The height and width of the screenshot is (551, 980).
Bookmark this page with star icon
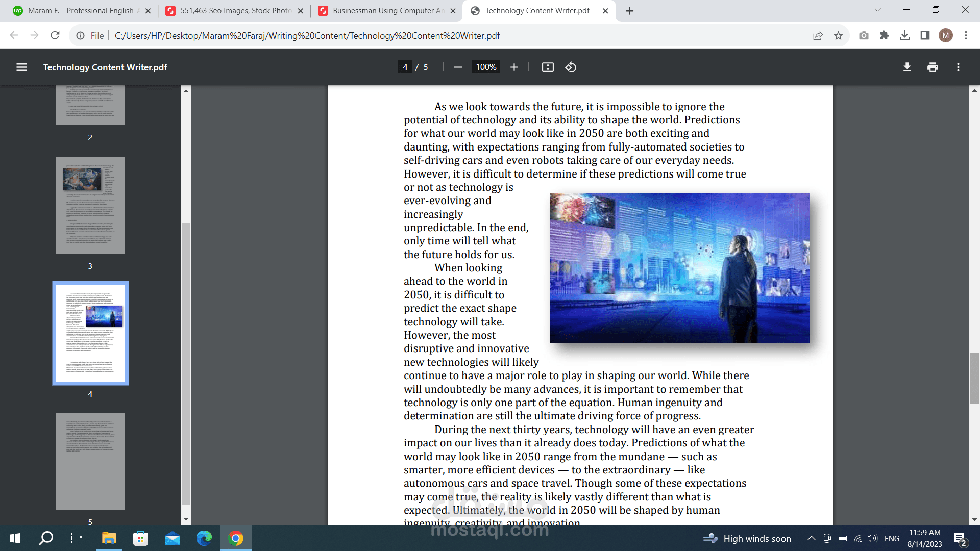(x=838, y=36)
